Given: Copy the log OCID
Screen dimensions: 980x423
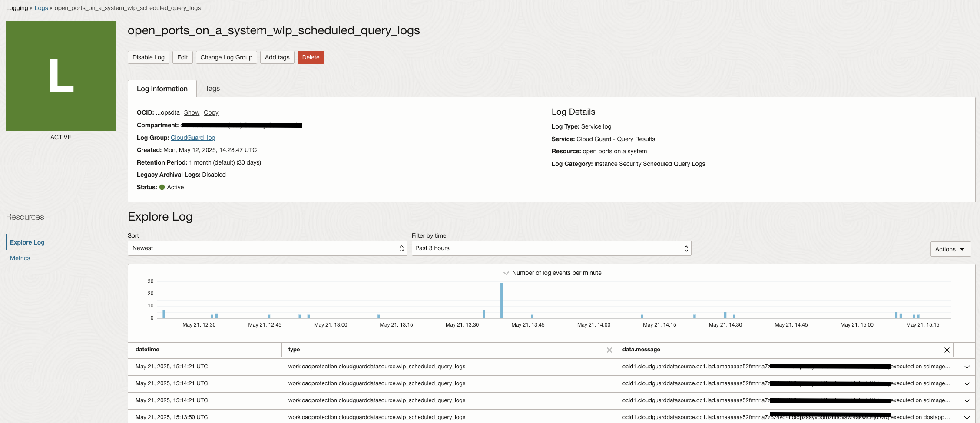Looking at the screenshot, I should point(211,112).
